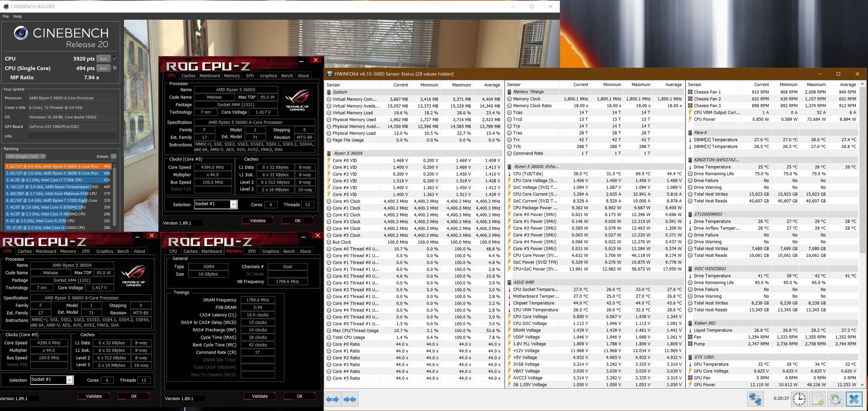
Task: Switch to Bench tab in top CPU-Z
Action: 287,76
